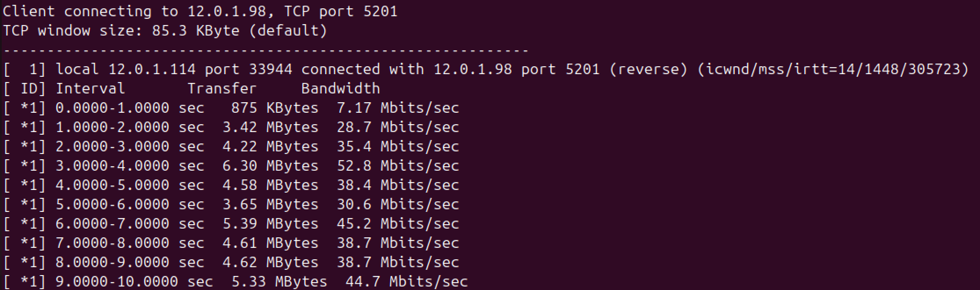Click the 875 KBytes transfer value
980x290 pixels.
(275, 108)
